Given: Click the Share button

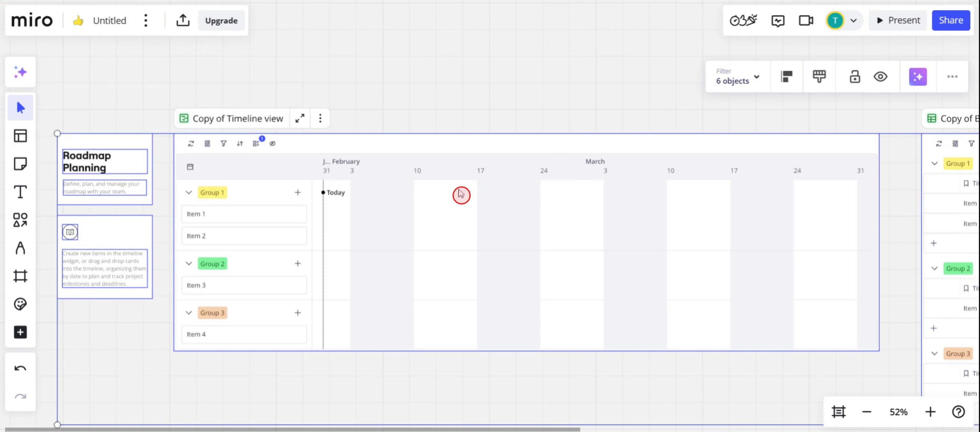Looking at the screenshot, I should pyautogui.click(x=950, y=21).
